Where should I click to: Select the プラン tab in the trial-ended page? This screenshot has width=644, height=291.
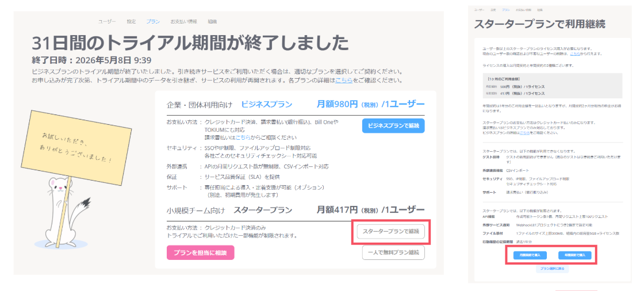[153, 21]
